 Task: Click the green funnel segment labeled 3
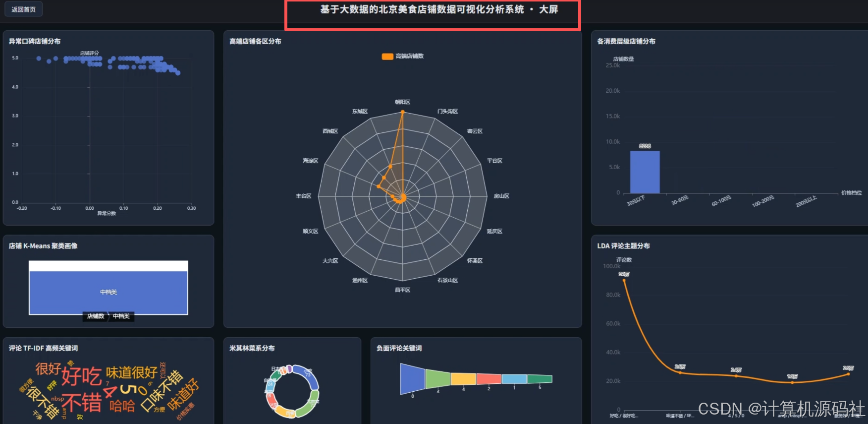pos(438,379)
